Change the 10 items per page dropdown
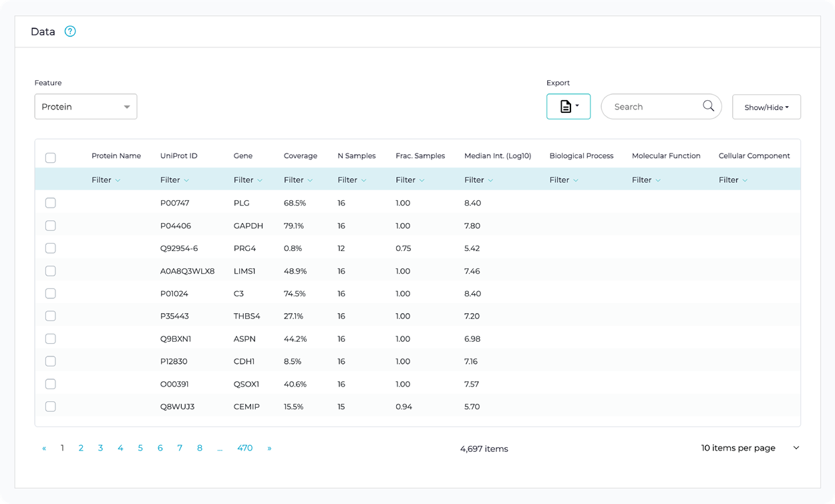Image resolution: width=835 pixels, height=504 pixels. coord(750,448)
